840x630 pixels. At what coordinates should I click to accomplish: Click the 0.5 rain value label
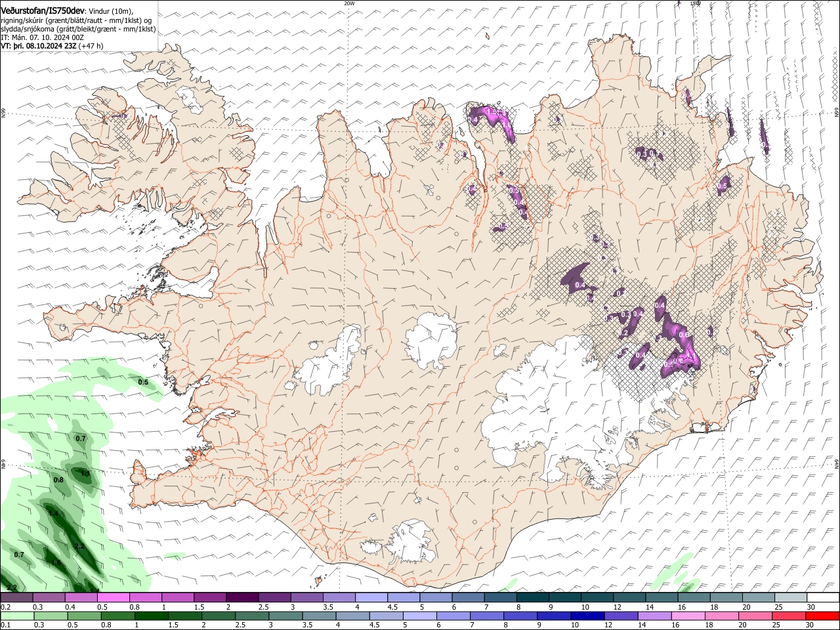tap(143, 382)
